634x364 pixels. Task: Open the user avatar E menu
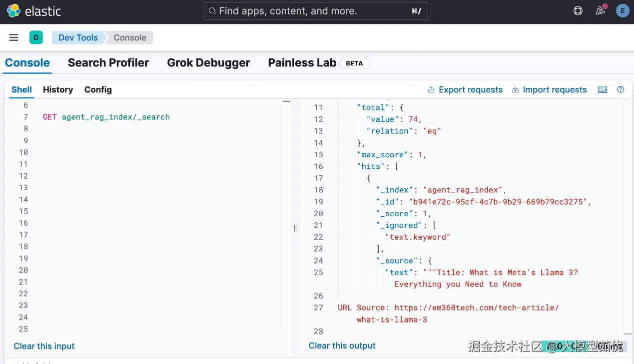pyautogui.click(x=622, y=11)
